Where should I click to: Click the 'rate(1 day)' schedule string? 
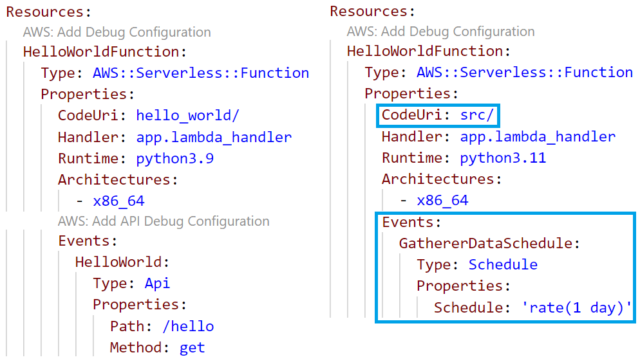point(577,307)
